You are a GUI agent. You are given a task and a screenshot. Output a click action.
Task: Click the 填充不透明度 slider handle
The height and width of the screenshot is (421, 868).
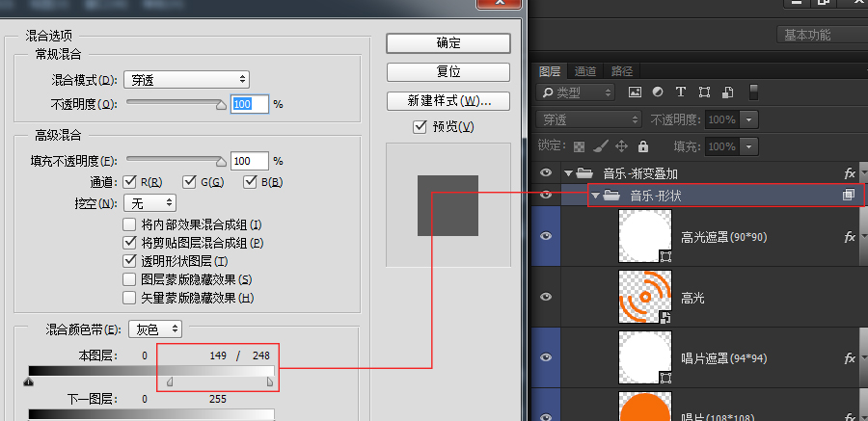pos(221,162)
